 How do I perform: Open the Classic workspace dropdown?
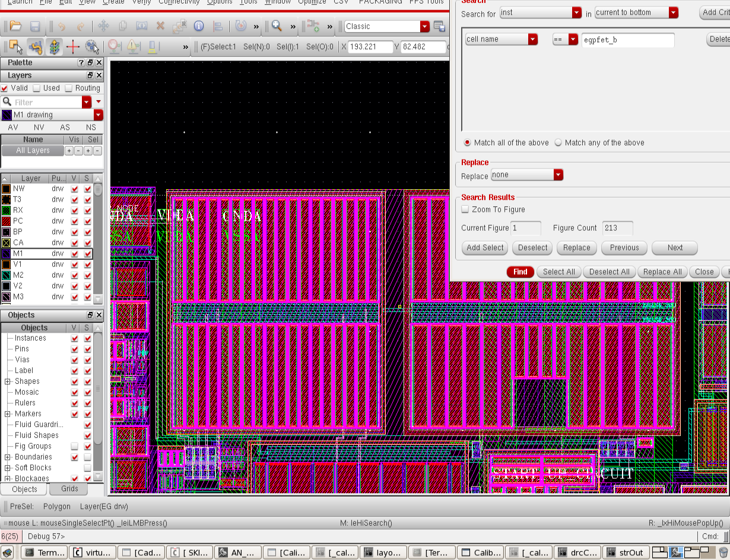point(424,26)
